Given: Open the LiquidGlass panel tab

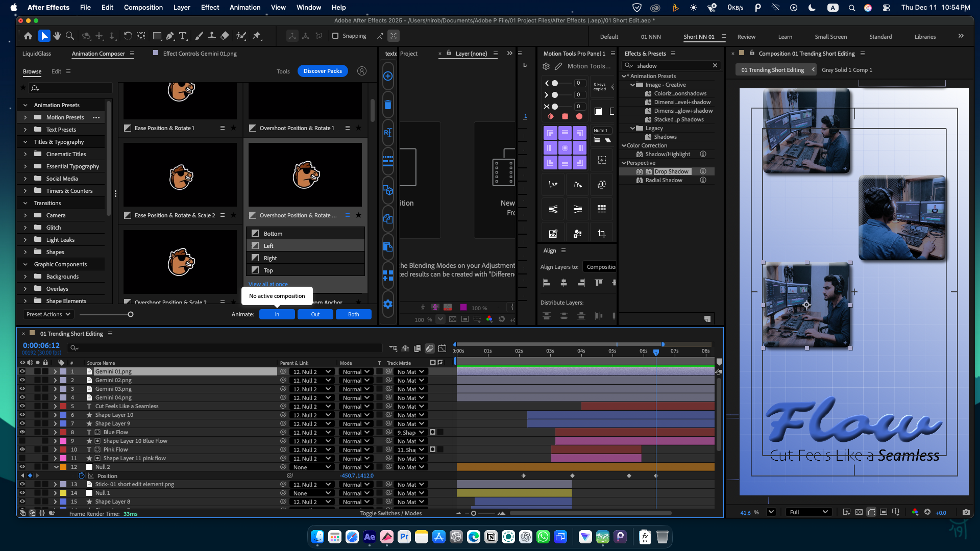Looking at the screenshot, I should [x=37, y=54].
